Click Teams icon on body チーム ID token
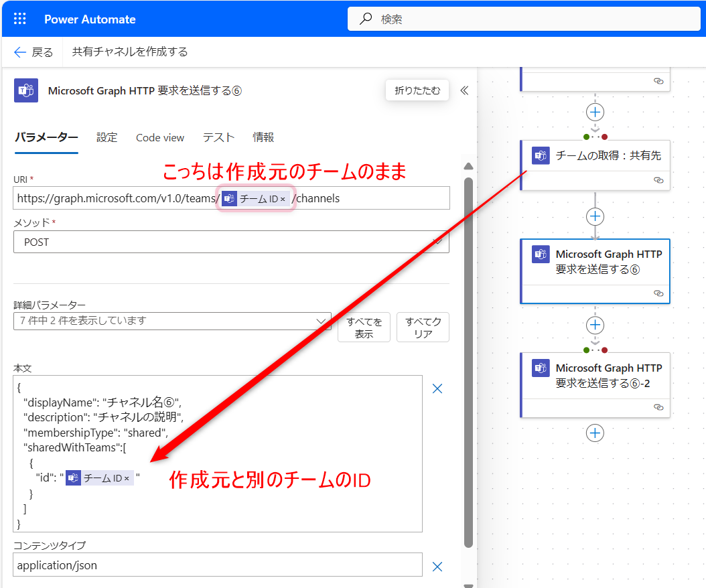The width and height of the screenshot is (706, 588). tap(74, 477)
